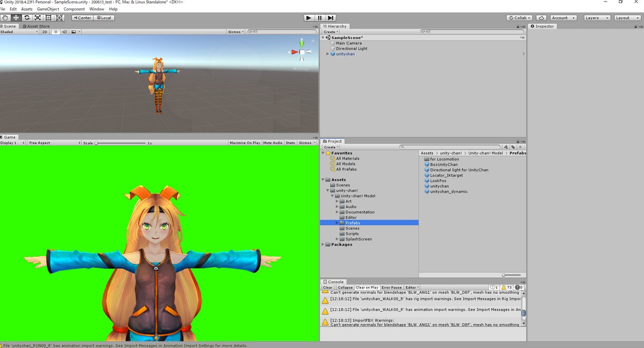Open the Collab dropdown

(x=519, y=18)
